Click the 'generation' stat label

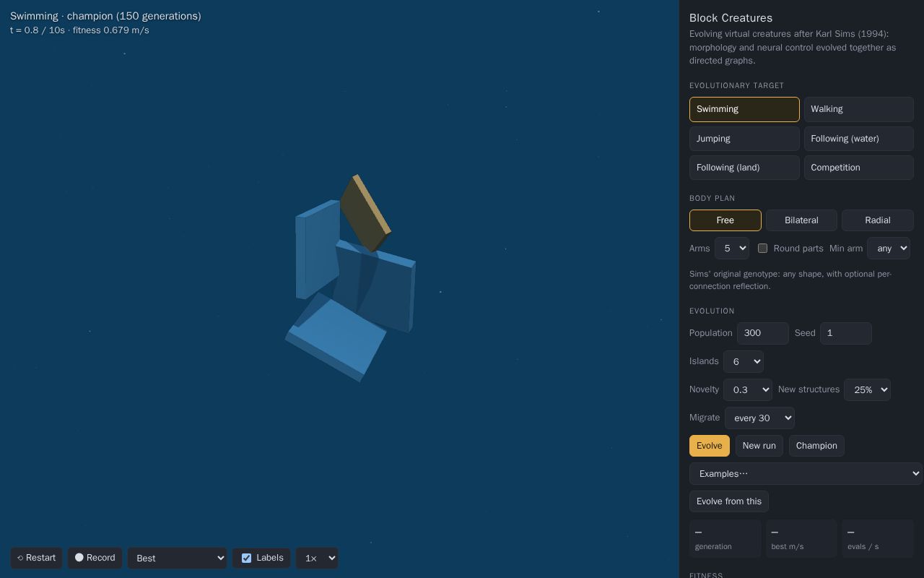pos(713,546)
